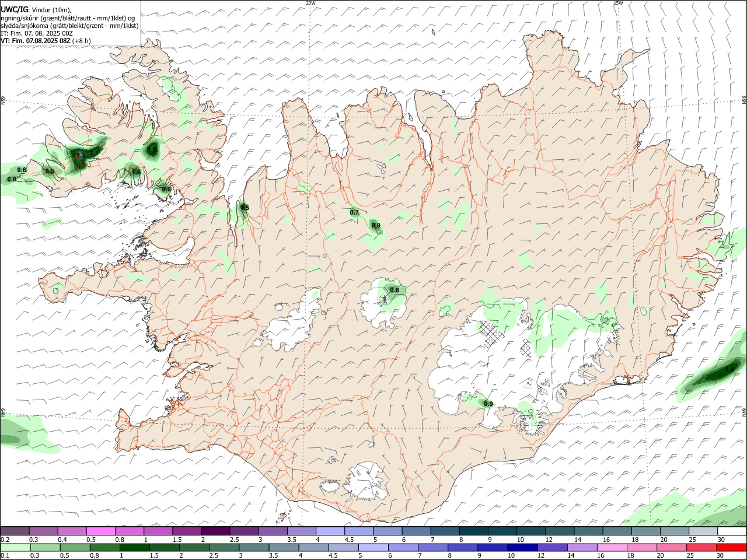Click the medium green 0.5 swatch in the rain scale
The image size is (747, 560).
75,548
